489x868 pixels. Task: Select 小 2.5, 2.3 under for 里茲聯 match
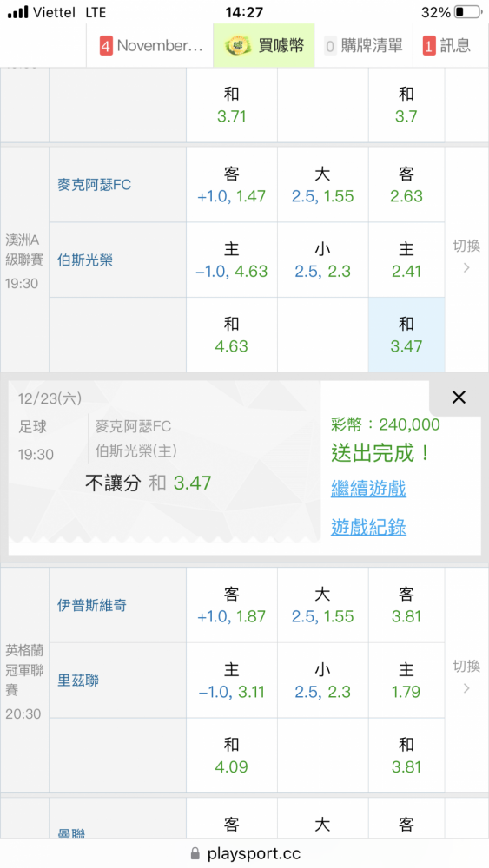coord(323,681)
